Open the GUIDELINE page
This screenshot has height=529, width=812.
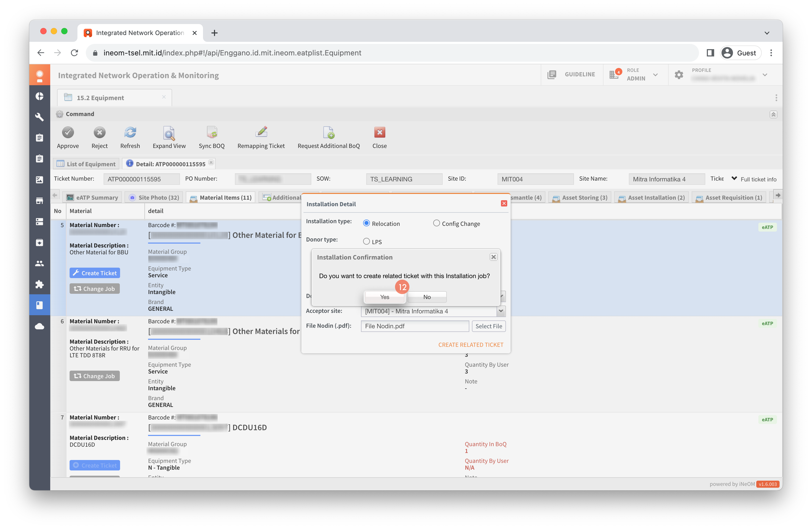pos(572,75)
